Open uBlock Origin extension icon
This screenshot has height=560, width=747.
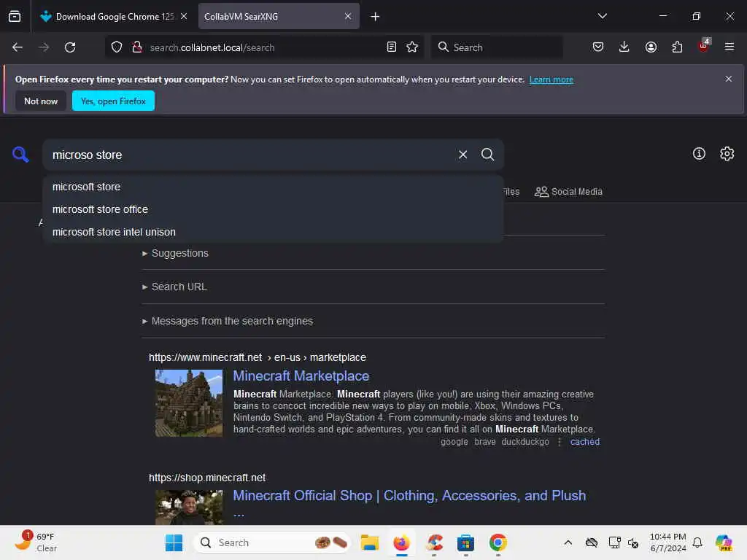tap(704, 46)
